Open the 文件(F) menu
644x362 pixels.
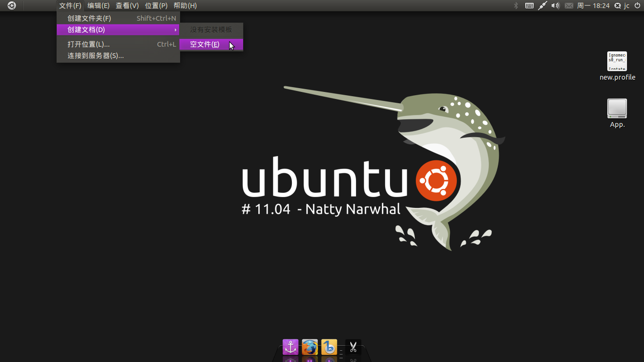click(x=70, y=6)
